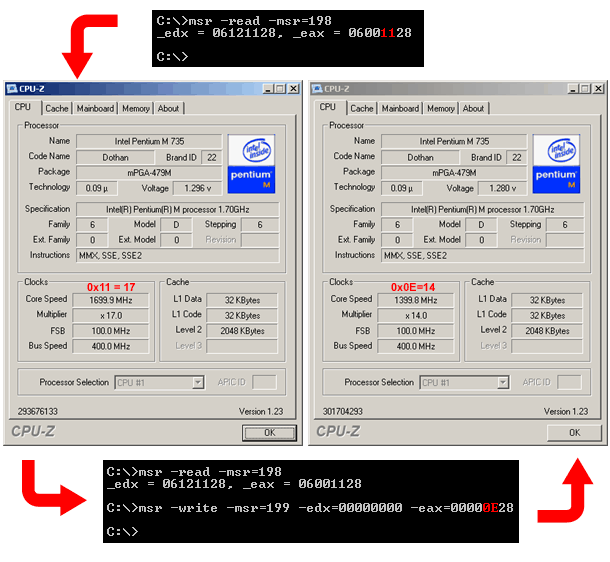Click L1 Data value in right window
This screenshot has width=610, height=562.
(547, 300)
